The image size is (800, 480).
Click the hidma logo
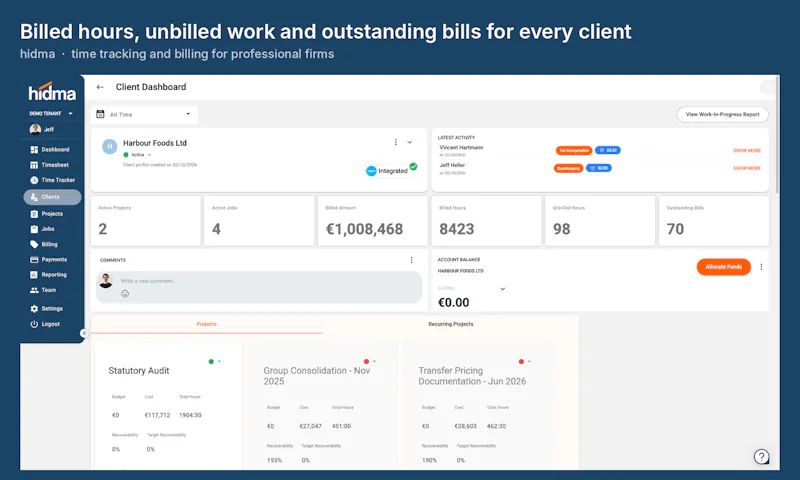pos(52,92)
